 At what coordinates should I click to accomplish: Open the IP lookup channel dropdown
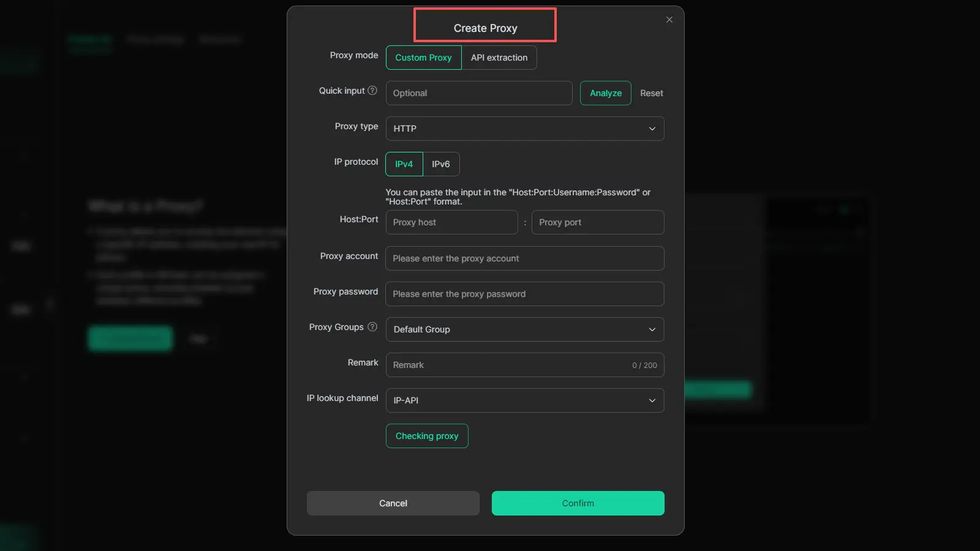pos(525,400)
